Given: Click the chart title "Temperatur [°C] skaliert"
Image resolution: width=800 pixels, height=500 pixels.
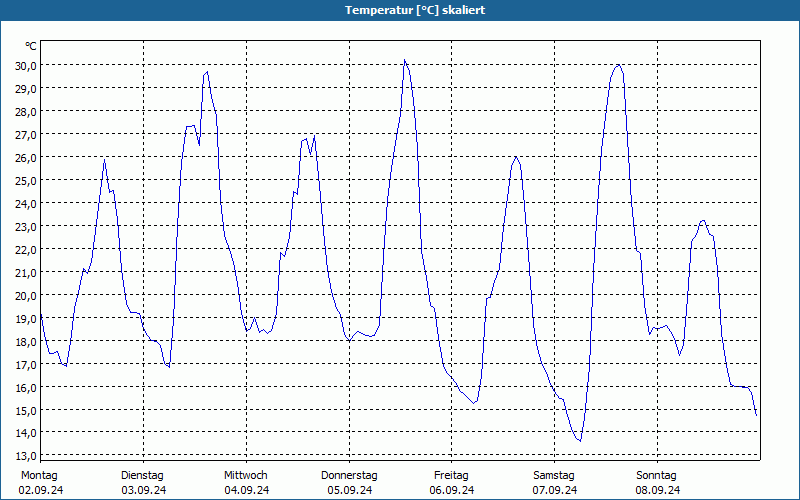Looking at the screenshot, I should coord(415,10).
